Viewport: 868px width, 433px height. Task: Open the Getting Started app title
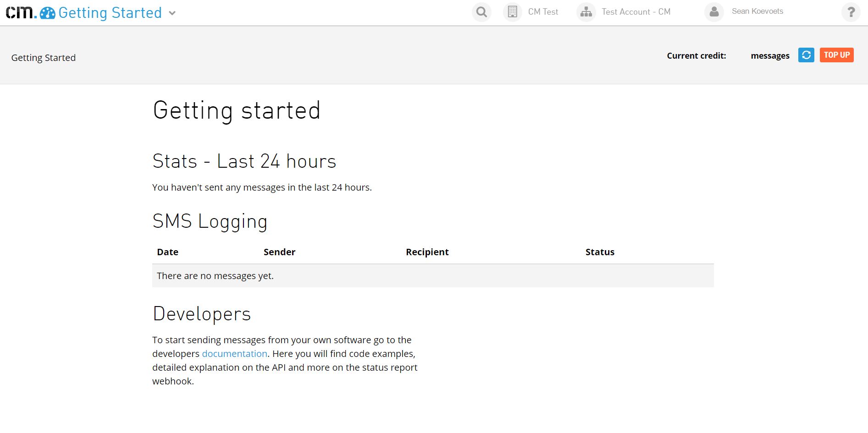(110, 13)
